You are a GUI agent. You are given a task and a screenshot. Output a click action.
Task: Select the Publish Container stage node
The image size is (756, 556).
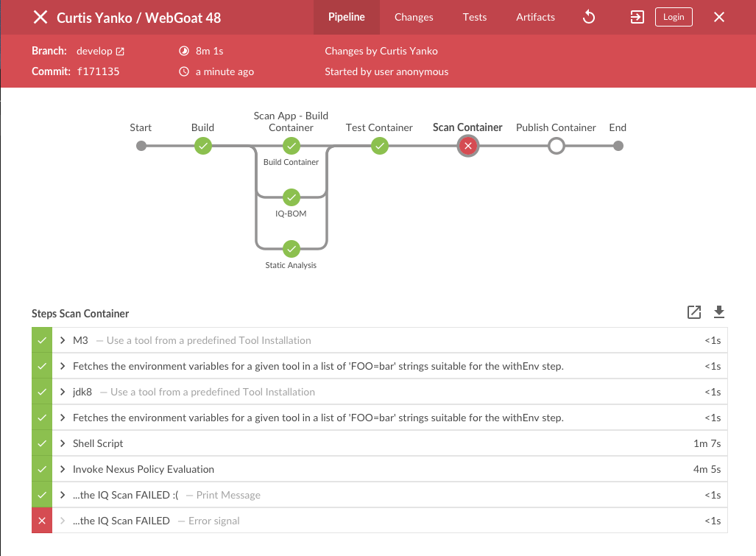pyautogui.click(x=557, y=146)
